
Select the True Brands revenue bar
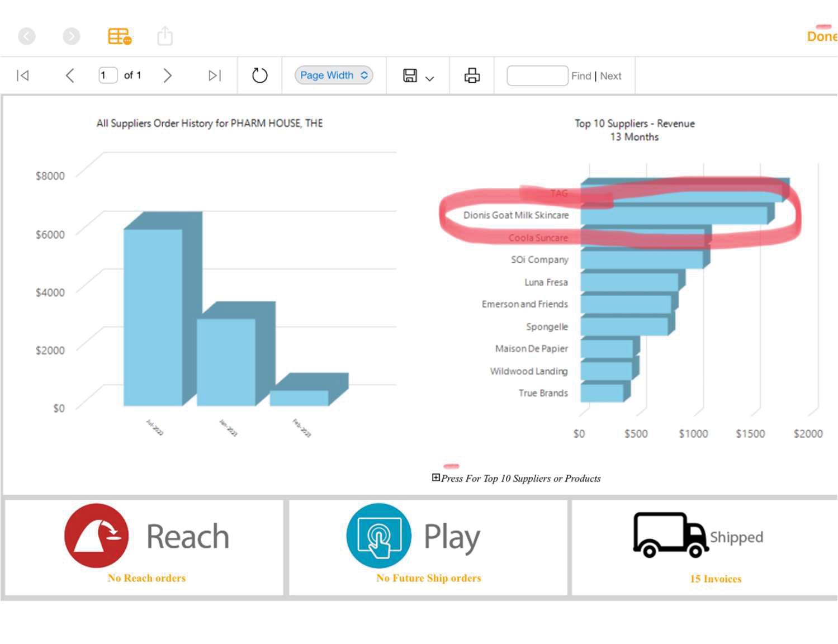(602, 393)
